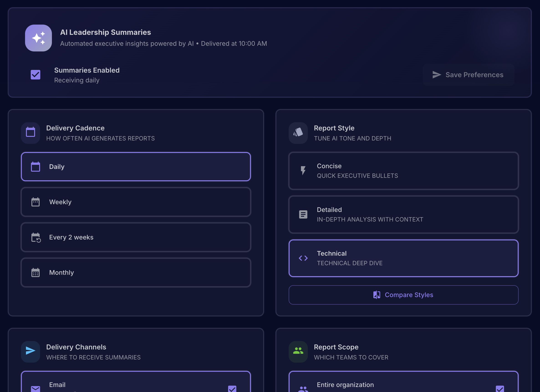Choose the Weekly delivery cadence
The width and height of the screenshot is (540, 392).
pos(136,202)
